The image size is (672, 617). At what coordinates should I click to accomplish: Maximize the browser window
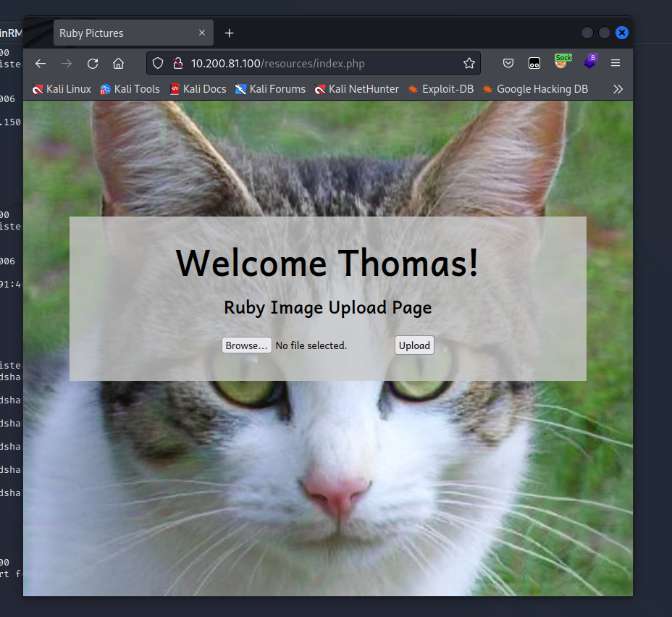coord(604,33)
